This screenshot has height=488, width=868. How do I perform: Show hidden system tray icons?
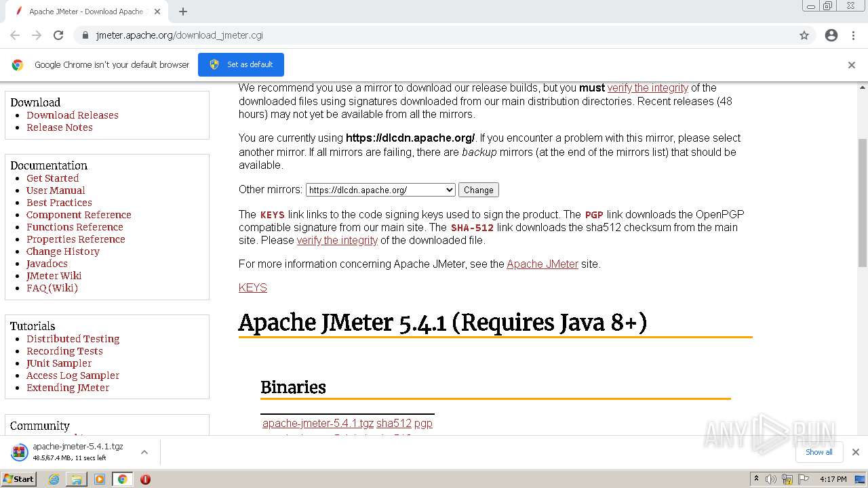click(756, 479)
